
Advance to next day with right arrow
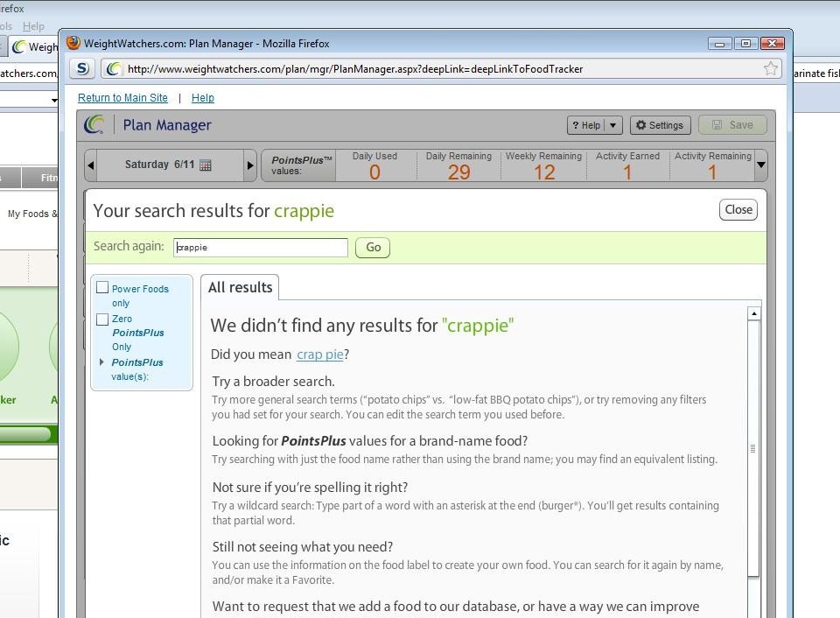click(250, 165)
